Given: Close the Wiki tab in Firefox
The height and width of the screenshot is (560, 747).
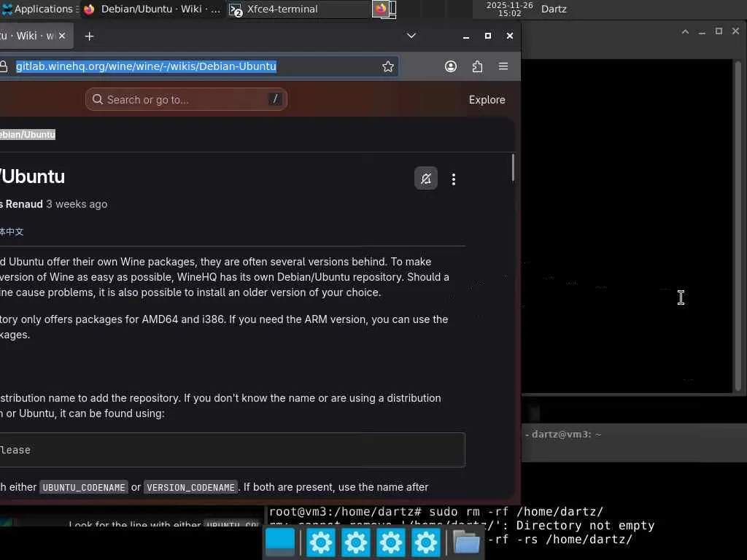Looking at the screenshot, I should pos(62,36).
